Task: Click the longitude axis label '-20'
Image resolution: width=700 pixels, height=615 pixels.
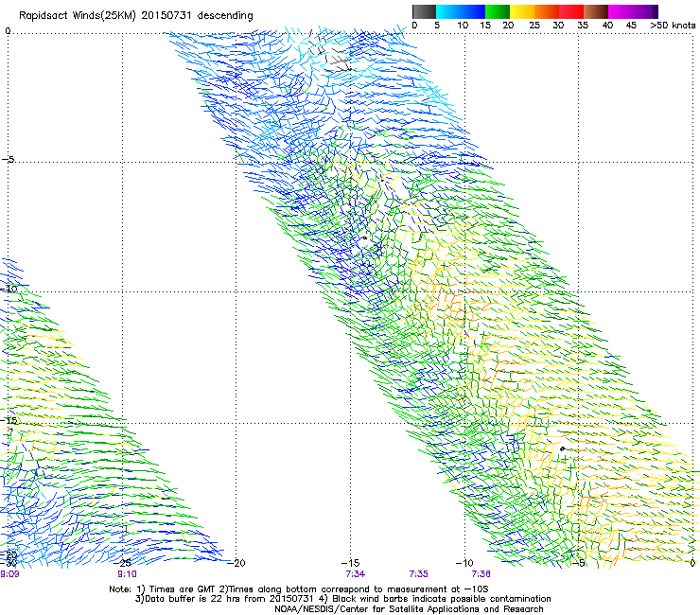Action: [x=236, y=563]
